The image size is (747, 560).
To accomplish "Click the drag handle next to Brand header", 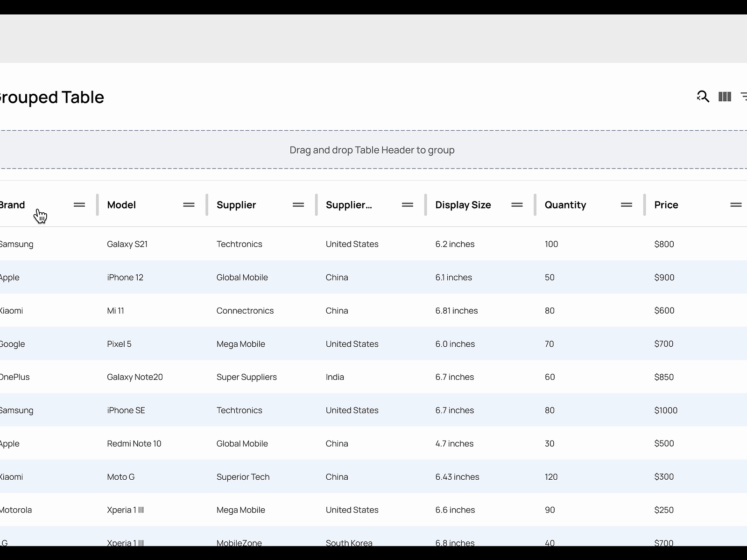I will (79, 204).
